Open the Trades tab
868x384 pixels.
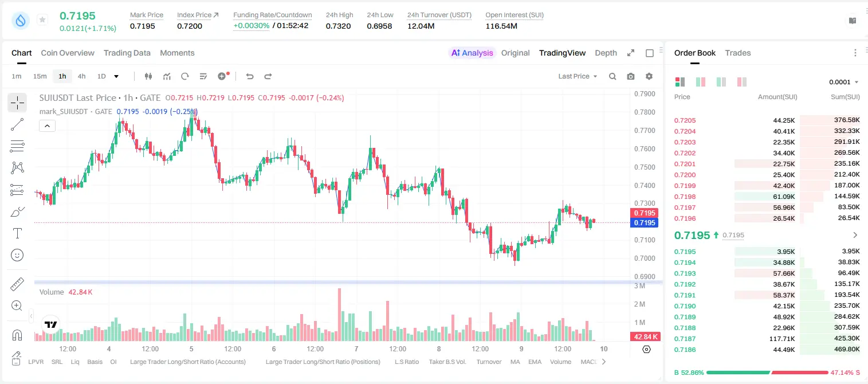(738, 53)
